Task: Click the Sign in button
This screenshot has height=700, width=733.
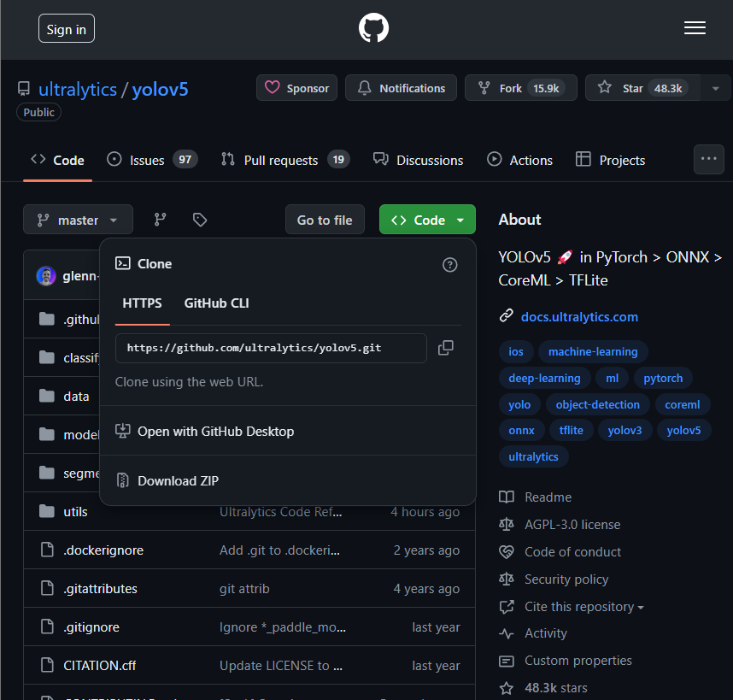Action: (67, 29)
